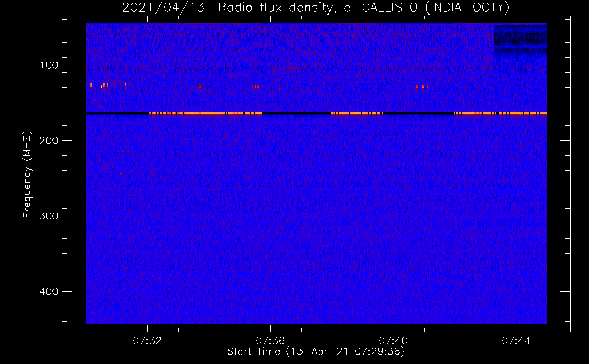This screenshot has width=589, height=364.
Task: Click the dark patch in the spectrogram's upper-right corner
Action: (x=520, y=40)
